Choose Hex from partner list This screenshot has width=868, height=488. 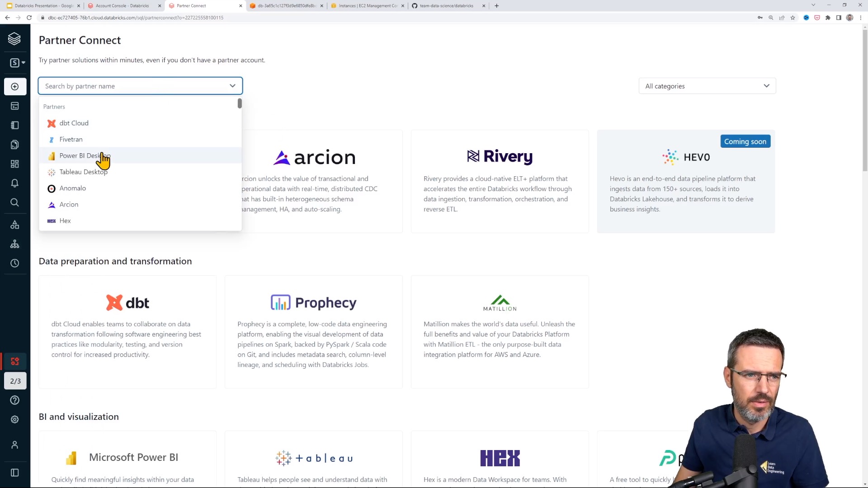(140, 221)
